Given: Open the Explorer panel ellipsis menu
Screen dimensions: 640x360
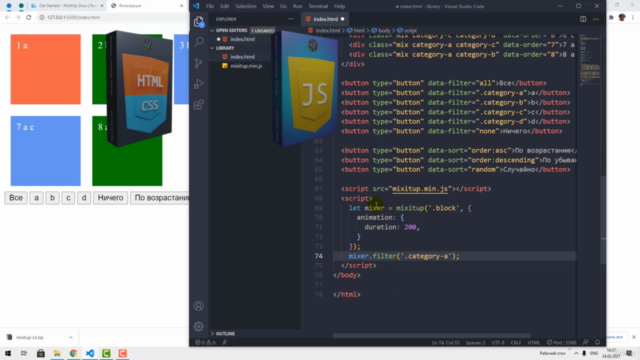Looking at the screenshot, I should pyautogui.click(x=290, y=19).
